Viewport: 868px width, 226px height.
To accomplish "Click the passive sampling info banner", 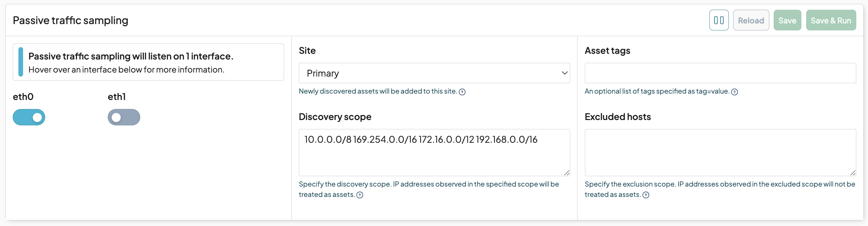I will (x=148, y=62).
